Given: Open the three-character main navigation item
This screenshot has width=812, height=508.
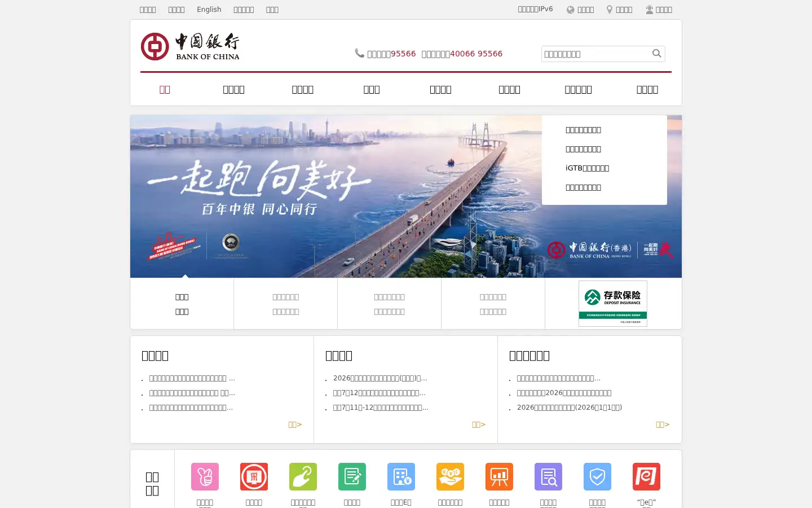Looking at the screenshot, I should tap(372, 89).
